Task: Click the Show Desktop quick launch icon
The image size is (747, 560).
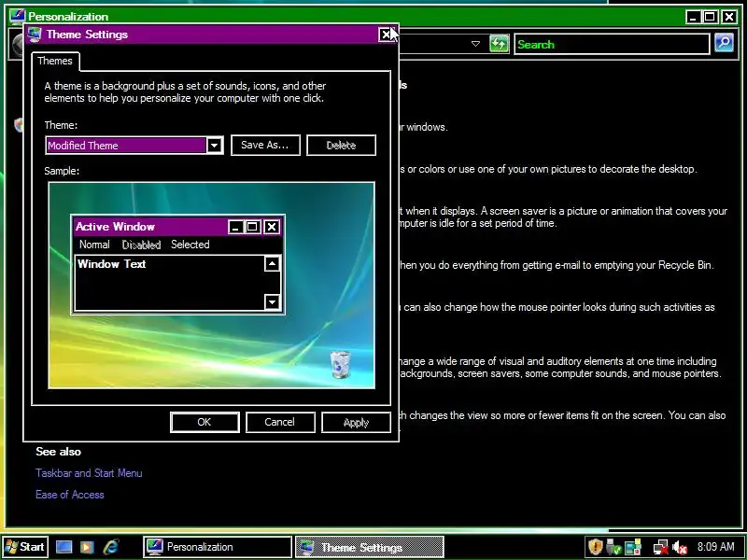Action: pyautogui.click(x=63, y=547)
